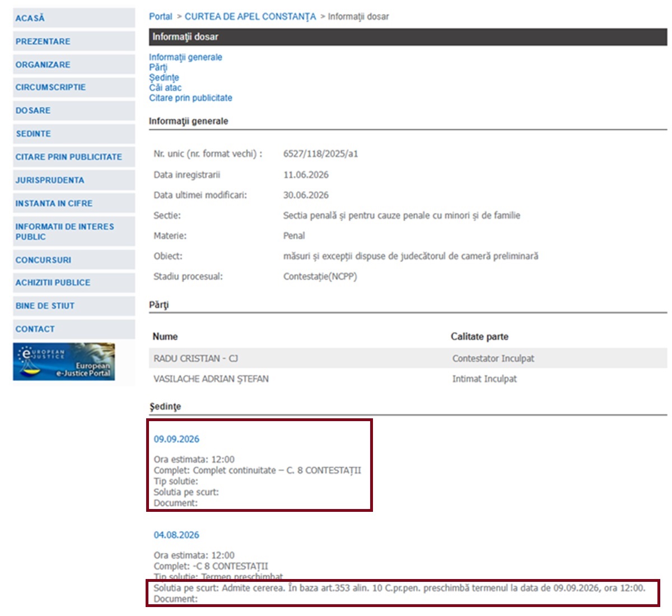Follow the Căi atac anchor link
The width and height of the screenshot is (672, 616).
click(x=165, y=87)
